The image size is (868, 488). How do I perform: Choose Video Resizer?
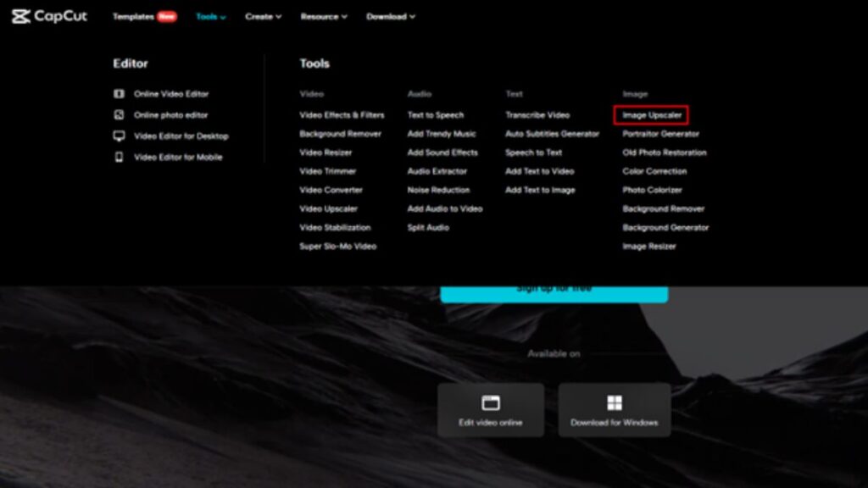pos(325,152)
